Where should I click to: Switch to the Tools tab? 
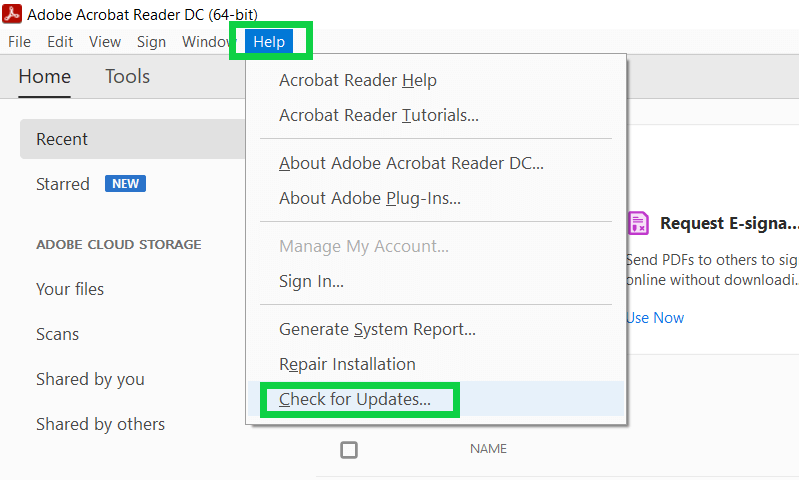point(127,77)
